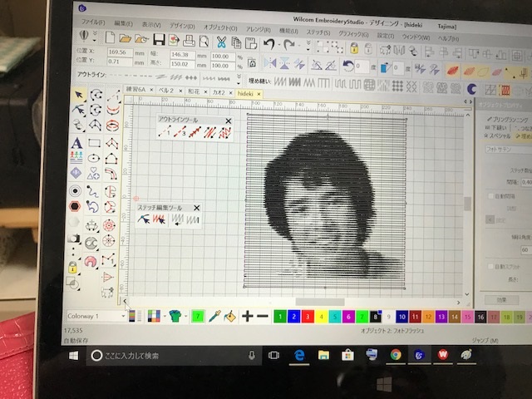The width and height of the screenshot is (532, 399).
Task: Open the ファイル(F) menu
Action: pyautogui.click(x=93, y=22)
